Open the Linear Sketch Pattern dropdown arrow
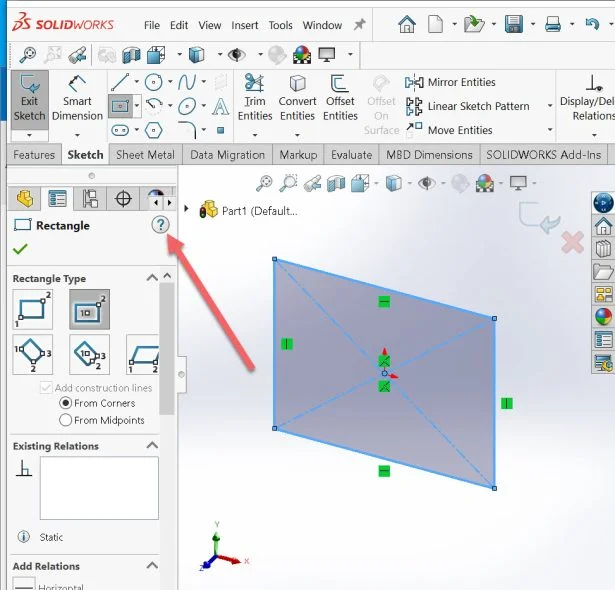 (x=549, y=106)
